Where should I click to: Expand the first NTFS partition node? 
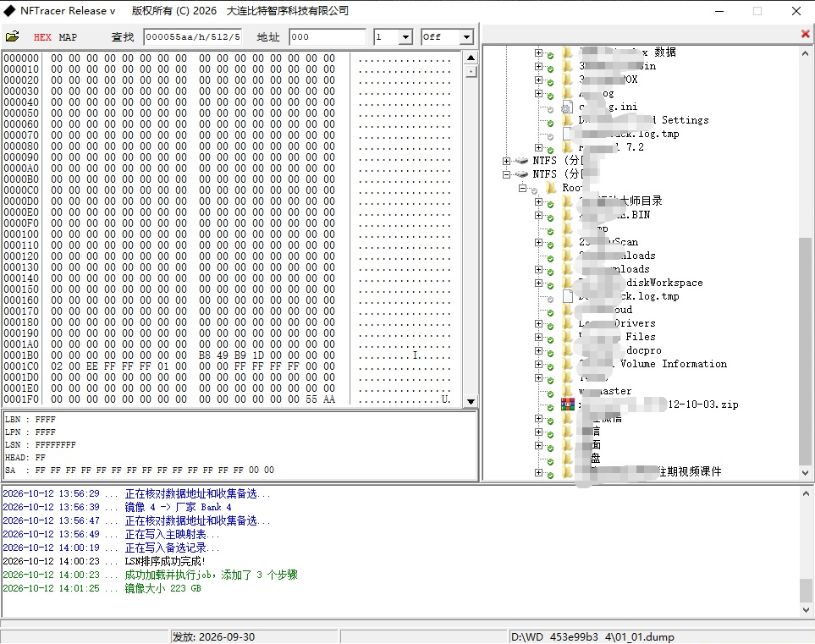point(507,161)
